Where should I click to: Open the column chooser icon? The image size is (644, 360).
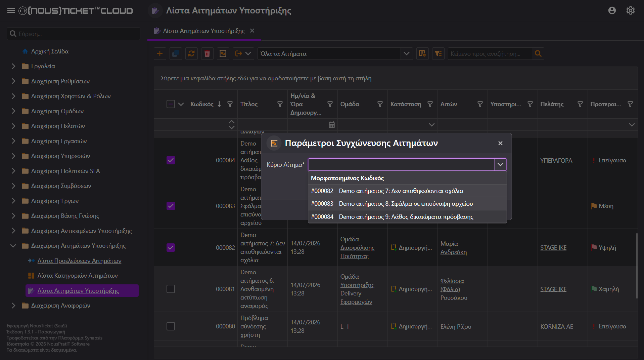pos(422,54)
